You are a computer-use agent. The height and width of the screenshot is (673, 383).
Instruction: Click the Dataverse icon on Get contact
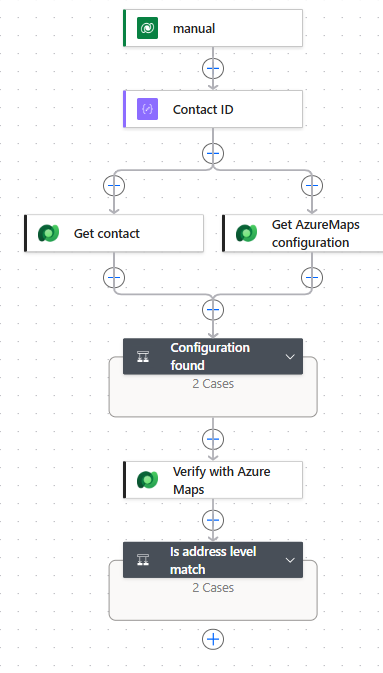pyautogui.click(x=49, y=233)
